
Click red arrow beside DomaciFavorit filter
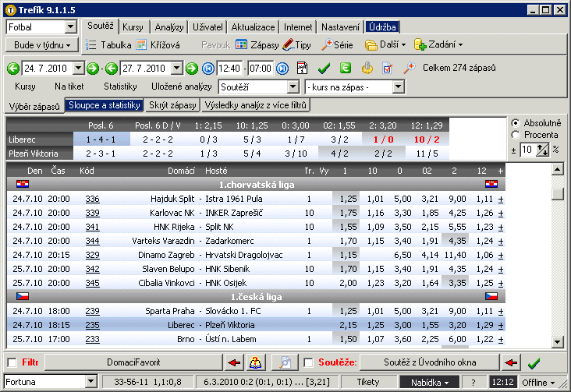pyautogui.click(x=234, y=362)
